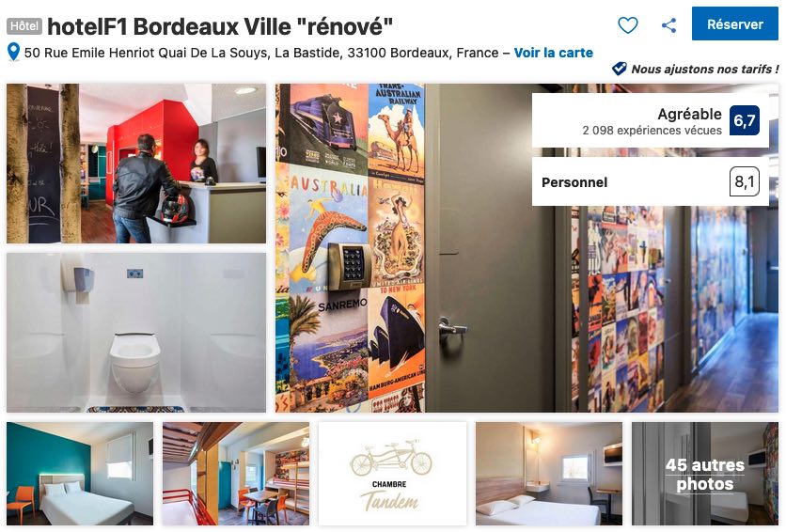Click the 2 098 expériences vécues text
Image resolution: width=786 pixels, height=532 pixels.
coord(652,131)
